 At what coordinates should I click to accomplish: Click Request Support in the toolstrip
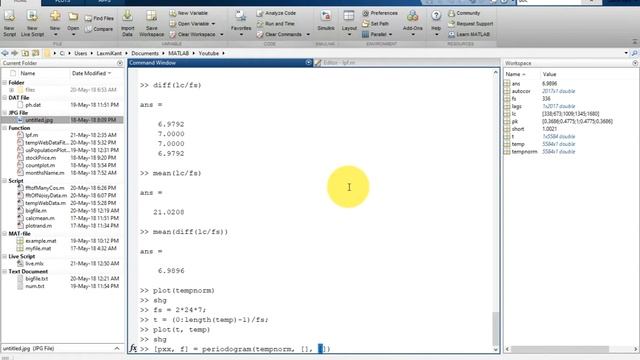point(470,24)
